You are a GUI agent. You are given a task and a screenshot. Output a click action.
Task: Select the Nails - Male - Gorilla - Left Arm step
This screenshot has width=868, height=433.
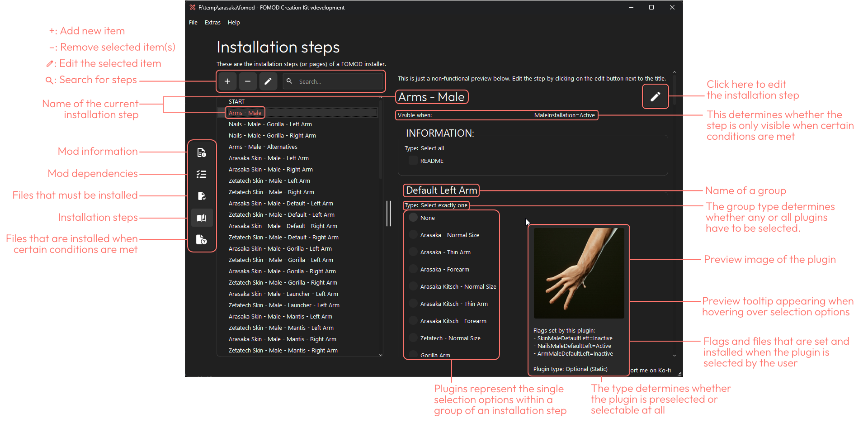point(270,124)
